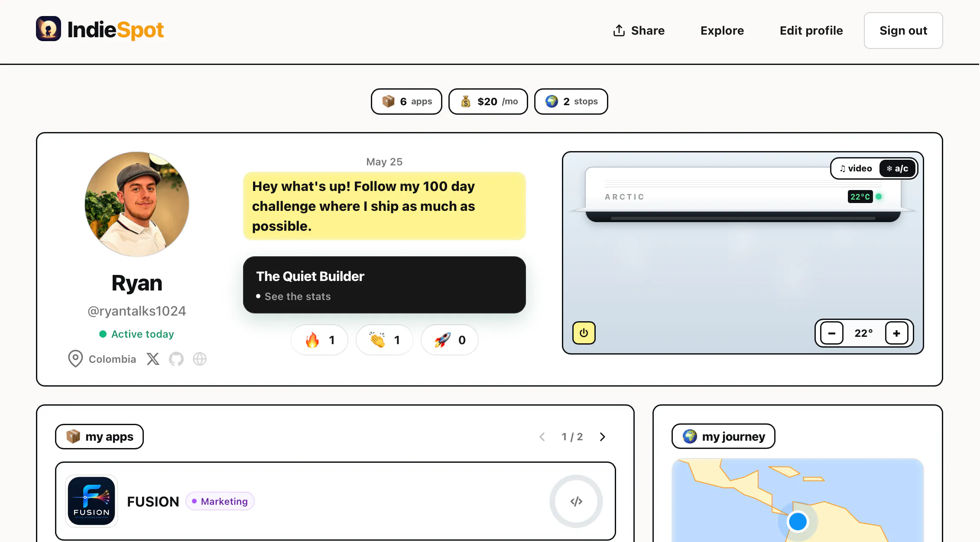Viewport: 980px width, 542px height.
Task: Click the Sign out button
Action: coord(903,30)
